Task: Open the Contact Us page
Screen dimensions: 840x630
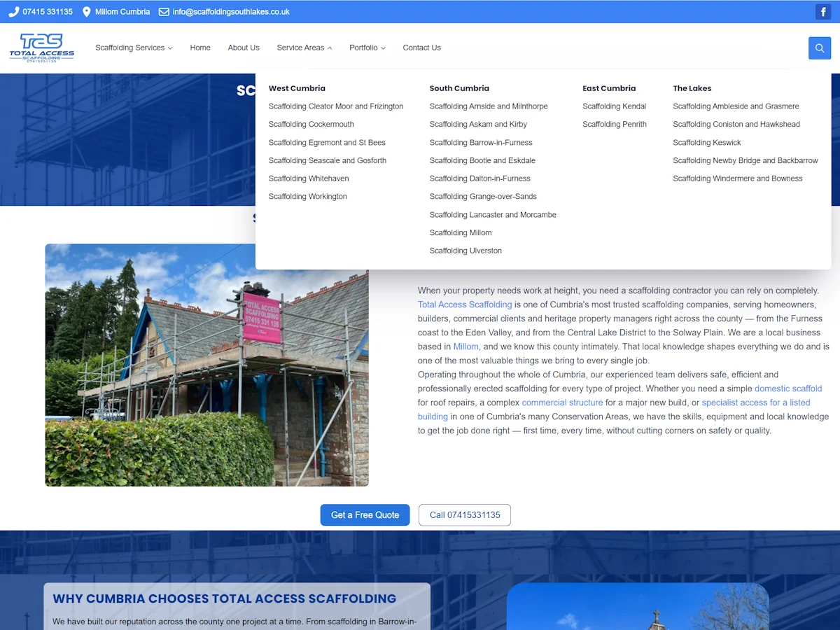Action: 421,48
